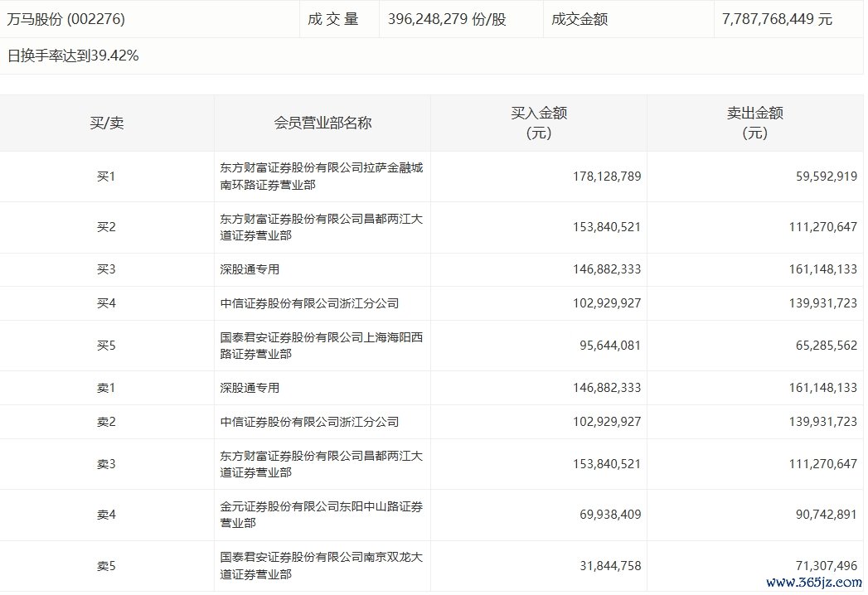Screen dimensions: 868x595
Task: Click 东方财富证券拉萨金融城南环路证券营业部 name
Action: pos(322,176)
